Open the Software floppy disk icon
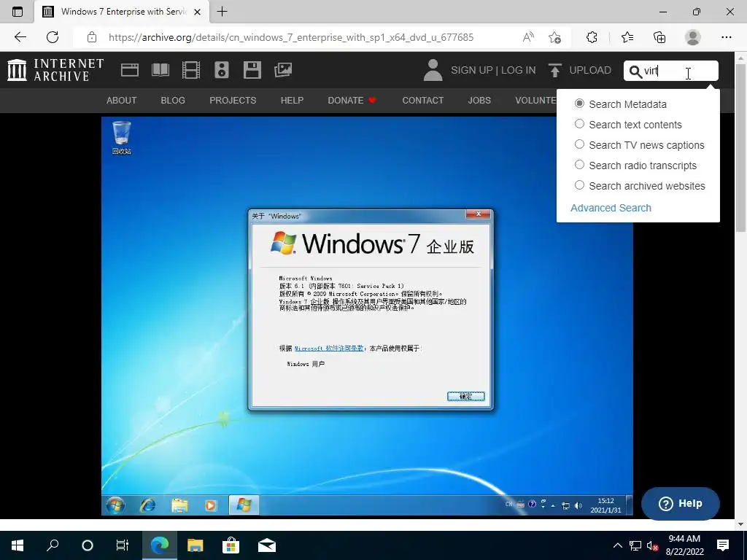Screen dimensions: 747x560 point(252,70)
